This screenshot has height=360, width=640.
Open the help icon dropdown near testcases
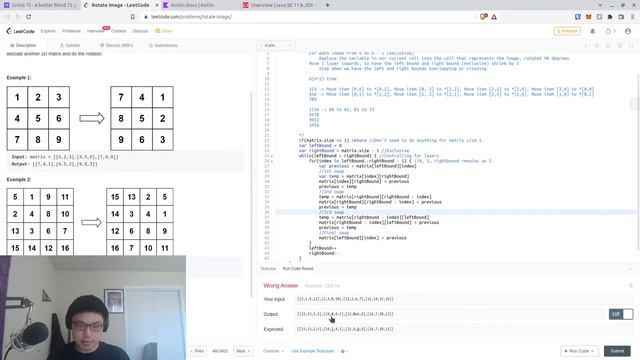pos(344,351)
